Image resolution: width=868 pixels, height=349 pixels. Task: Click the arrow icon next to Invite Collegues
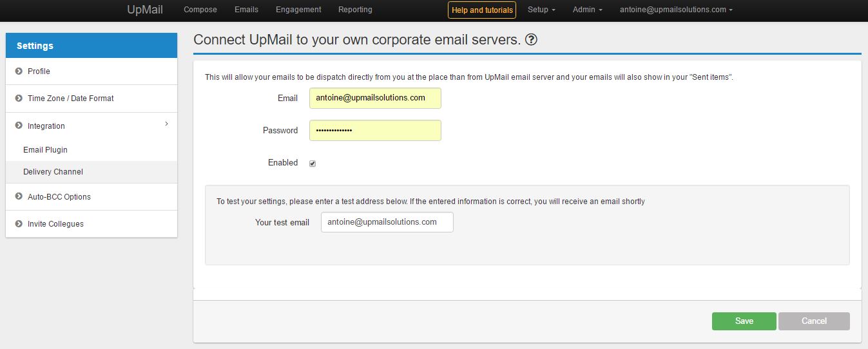[x=19, y=223]
